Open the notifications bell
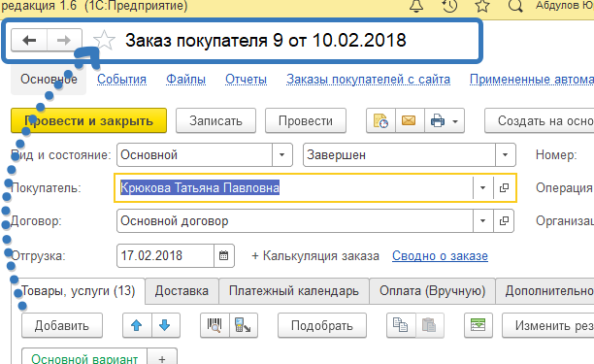Image resolution: width=594 pixels, height=364 pixels. [x=416, y=6]
